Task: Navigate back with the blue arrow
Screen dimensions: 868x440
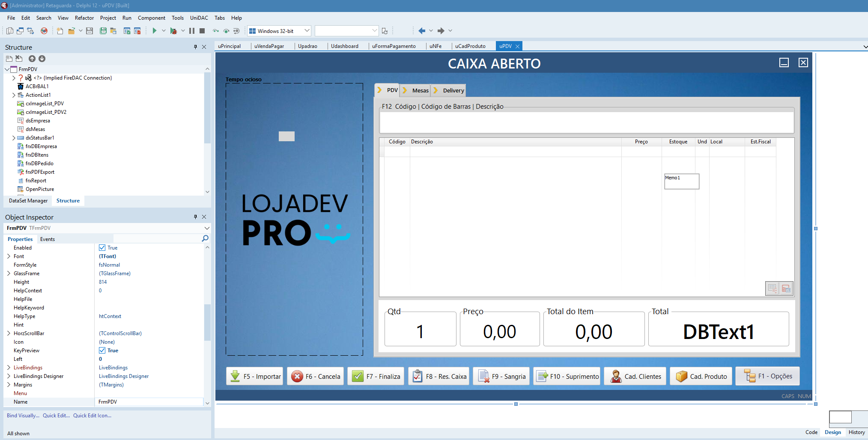Action: click(422, 31)
